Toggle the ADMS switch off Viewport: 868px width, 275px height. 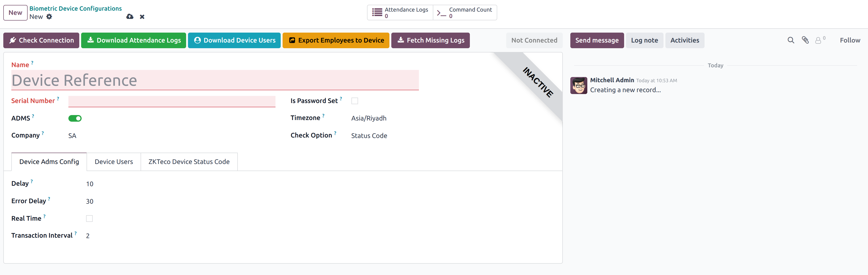(x=75, y=118)
